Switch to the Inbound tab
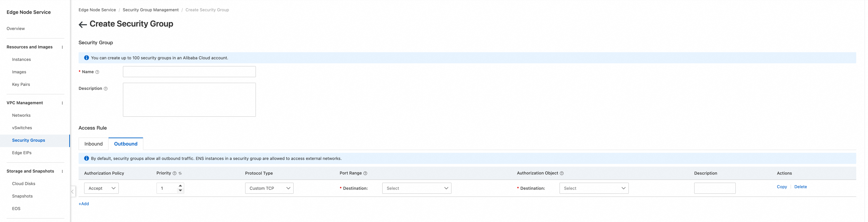This screenshot has width=868, height=222. tap(93, 144)
